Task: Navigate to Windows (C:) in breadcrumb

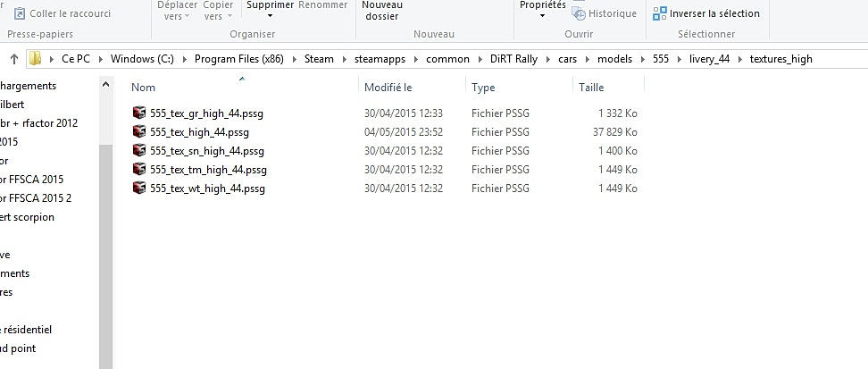Action: (x=142, y=59)
